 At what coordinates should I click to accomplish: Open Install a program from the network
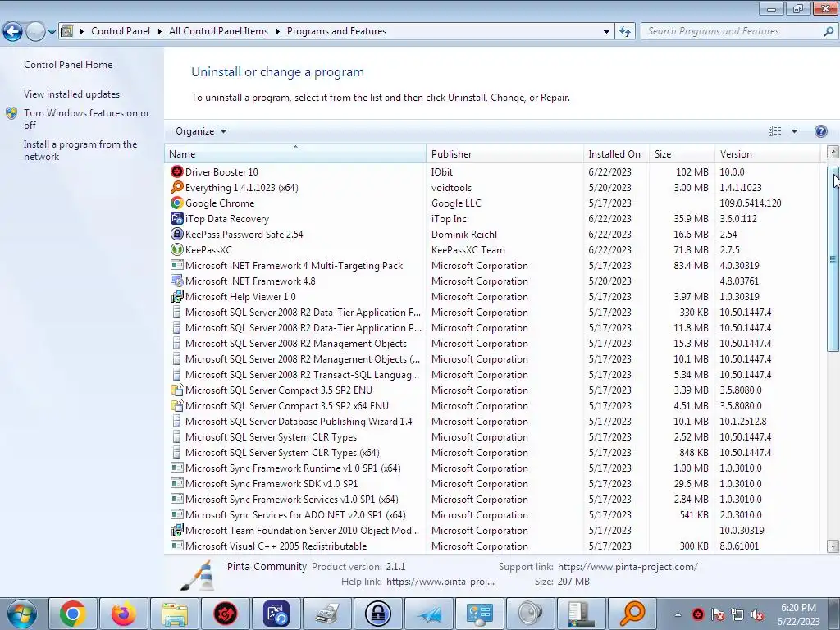tap(80, 151)
